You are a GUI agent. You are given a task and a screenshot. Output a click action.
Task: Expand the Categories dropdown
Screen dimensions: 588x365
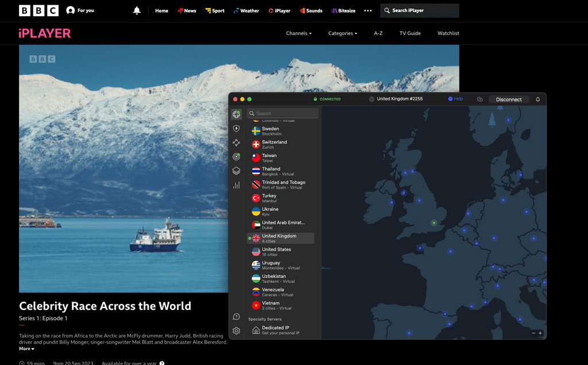pos(343,33)
